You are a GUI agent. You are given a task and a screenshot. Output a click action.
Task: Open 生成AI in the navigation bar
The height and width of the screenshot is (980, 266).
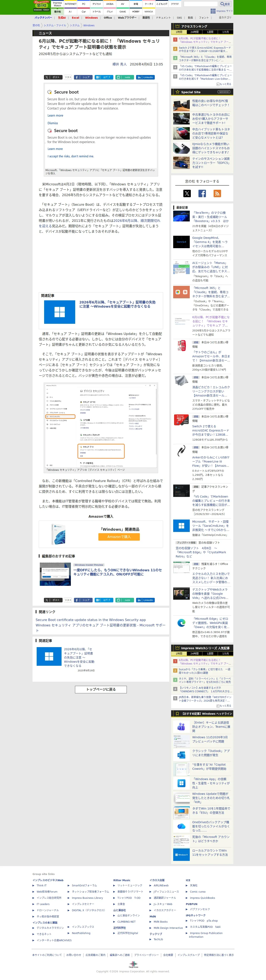pyautogui.click(x=62, y=17)
